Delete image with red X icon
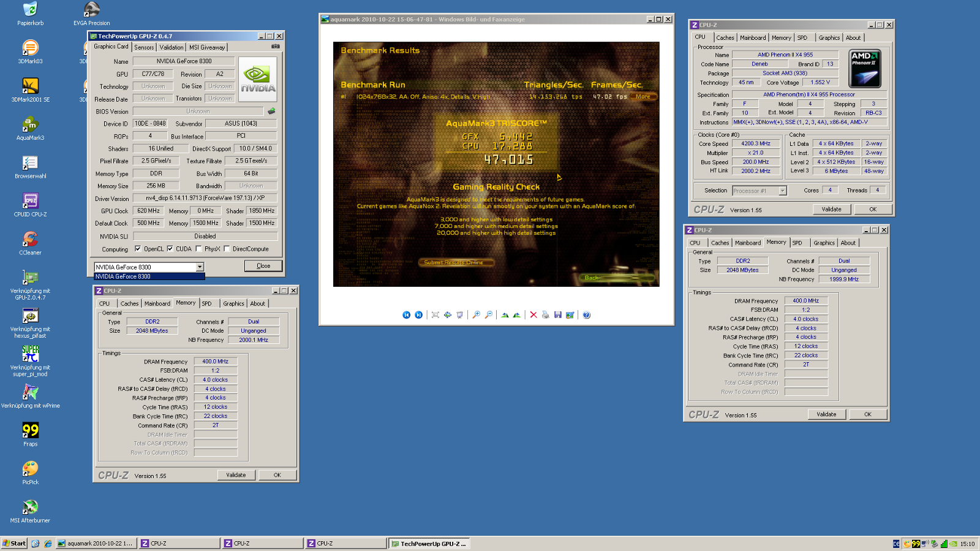This screenshot has width=980, height=551. pos(533,315)
